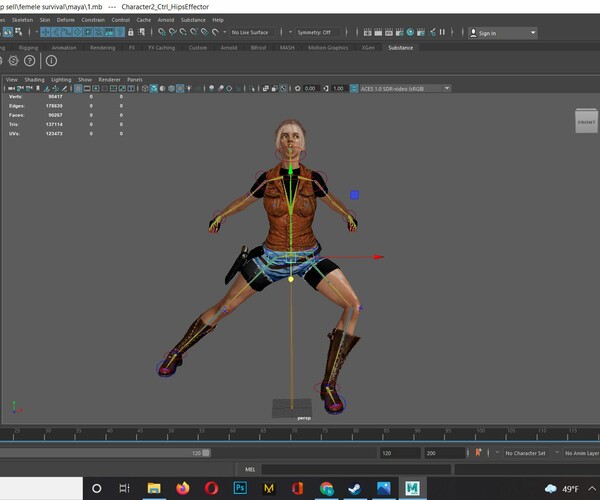Screen dimensions: 600x500
Task: Open the ACES 1.0 SDR-video view transform dropdown
Action: [x=447, y=88]
